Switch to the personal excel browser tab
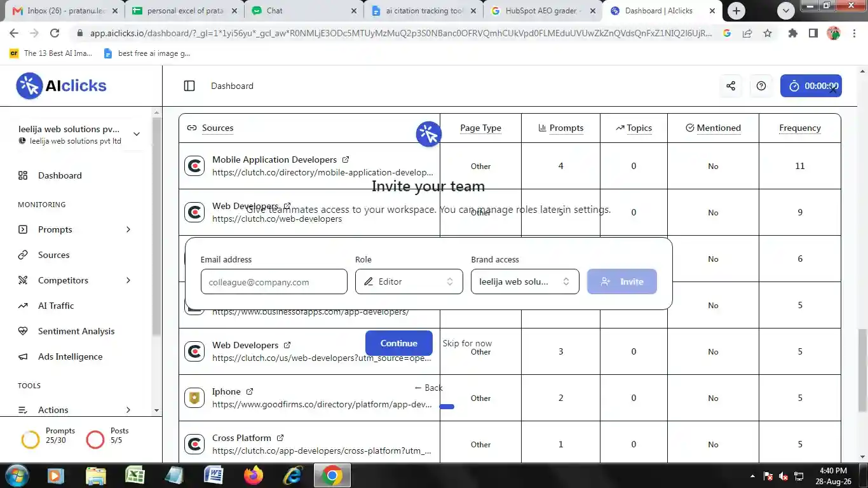 pyautogui.click(x=184, y=11)
